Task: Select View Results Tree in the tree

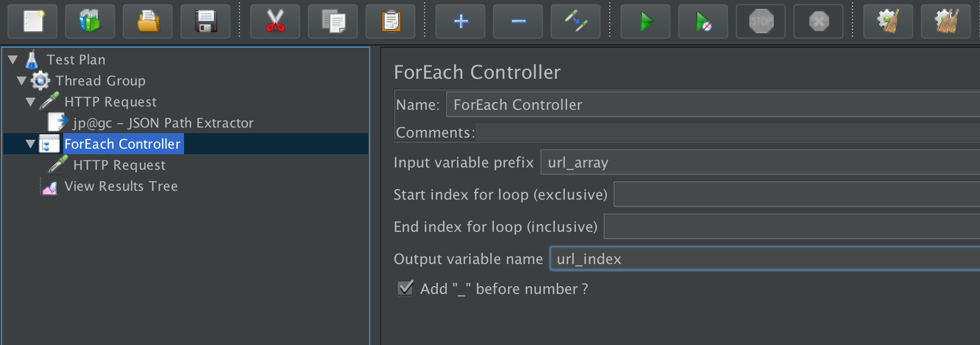Action: coord(121,186)
